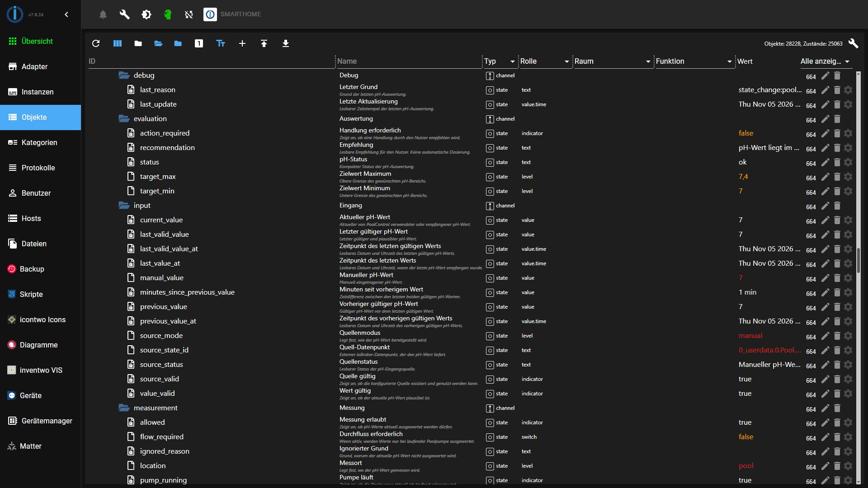The image size is (868, 488).
Task: Click the Name filter input field
Action: pyautogui.click(x=409, y=61)
